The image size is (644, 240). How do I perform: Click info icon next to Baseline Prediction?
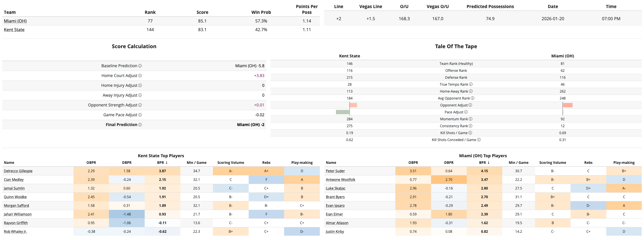(140, 66)
